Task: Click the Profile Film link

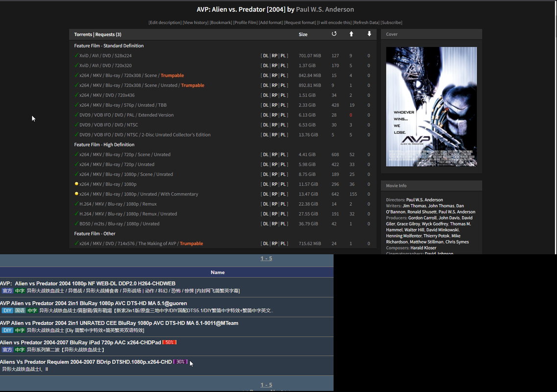Action: pyautogui.click(x=245, y=23)
